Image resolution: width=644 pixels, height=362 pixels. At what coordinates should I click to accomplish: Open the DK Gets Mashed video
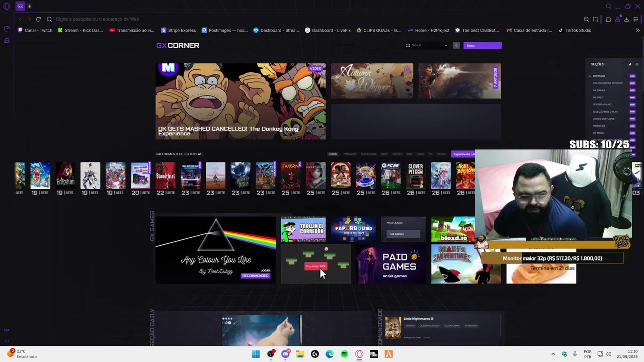pyautogui.click(x=240, y=101)
